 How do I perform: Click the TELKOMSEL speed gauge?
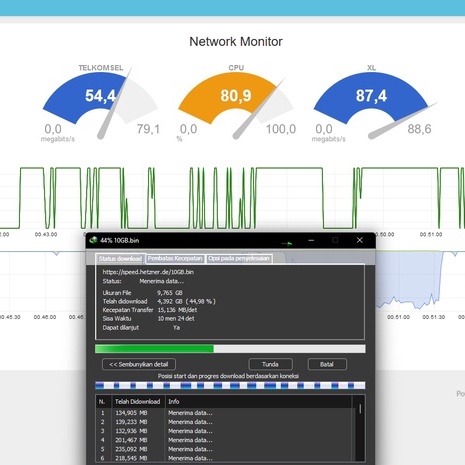(100, 103)
